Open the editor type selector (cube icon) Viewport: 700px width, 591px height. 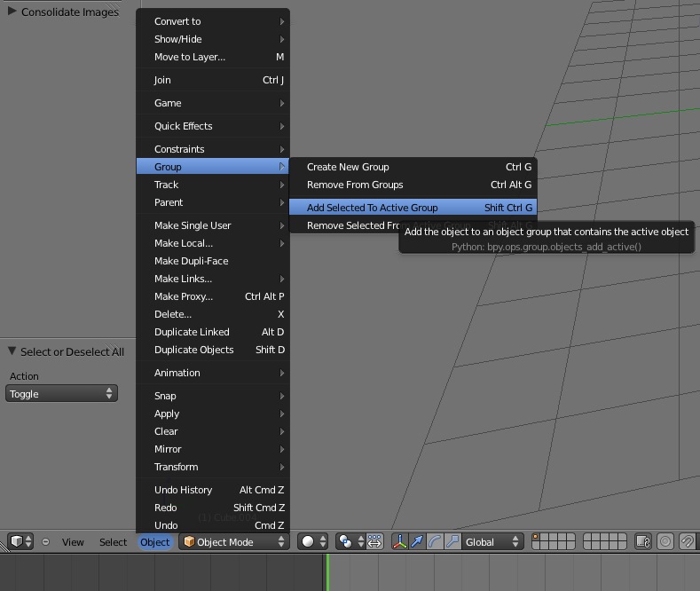pos(20,541)
